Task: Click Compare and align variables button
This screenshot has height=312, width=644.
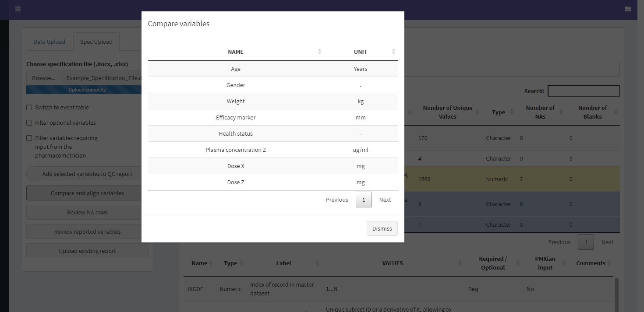Action: [x=87, y=193]
